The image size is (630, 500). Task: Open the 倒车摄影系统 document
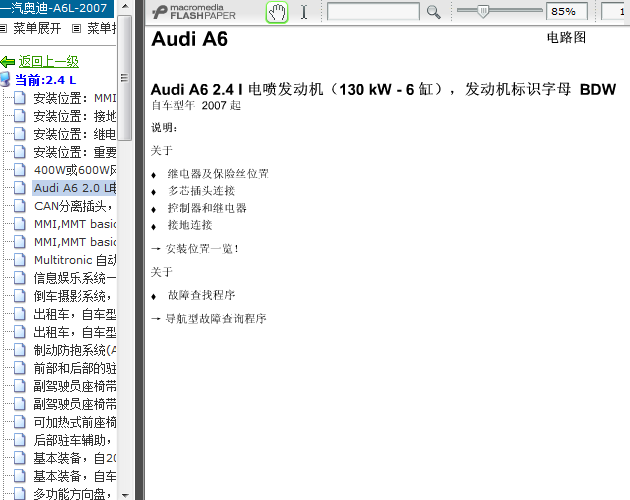(x=73, y=296)
